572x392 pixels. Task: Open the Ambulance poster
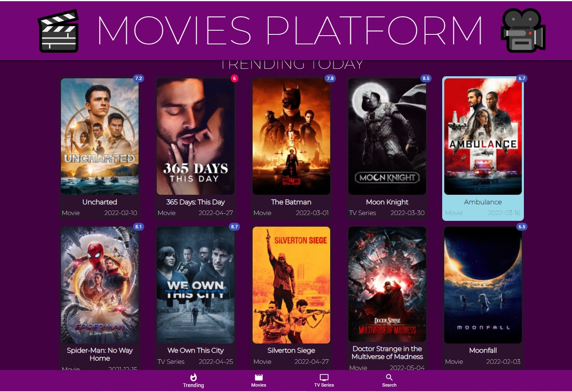(483, 136)
